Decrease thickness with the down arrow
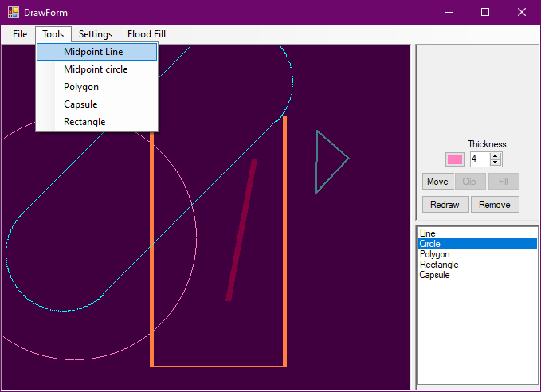Image resolution: width=541 pixels, height=392 pixels. tap(496, 163)
